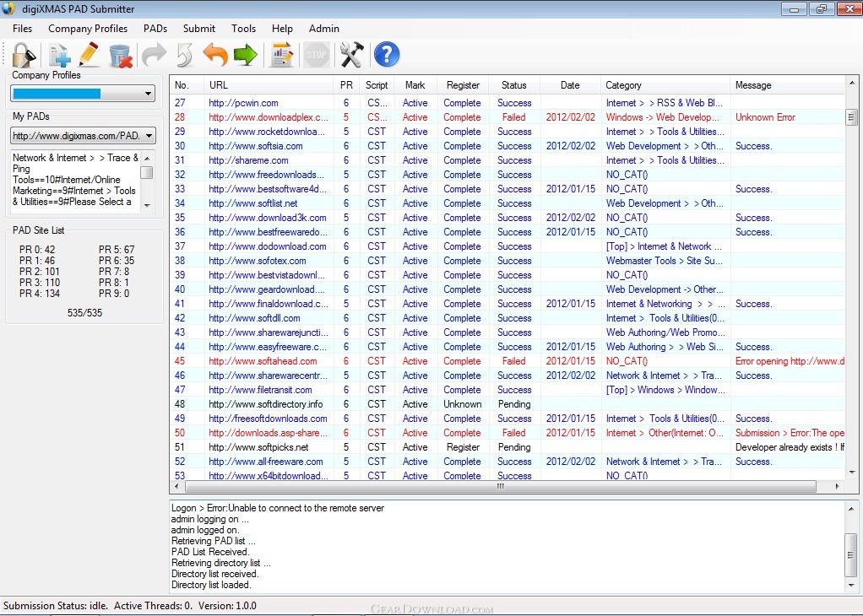Viewport: 863px width, 616px height.
Task: Click the 535/535 site count text
Action: click(84, 313)
